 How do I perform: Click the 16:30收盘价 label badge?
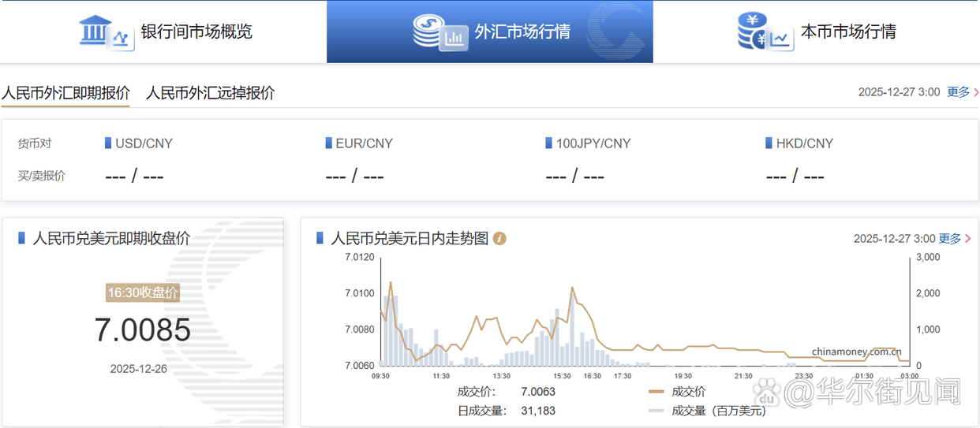pos(143,293)
